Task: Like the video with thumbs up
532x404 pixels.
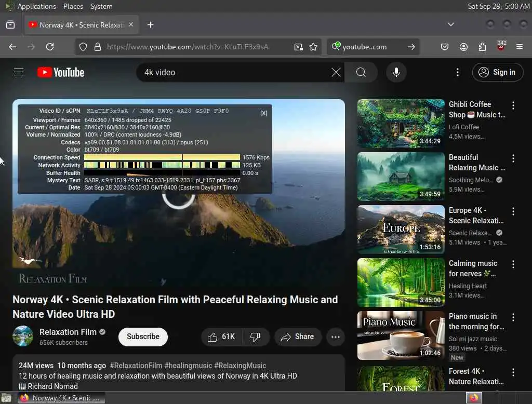Action: point(222,337)
